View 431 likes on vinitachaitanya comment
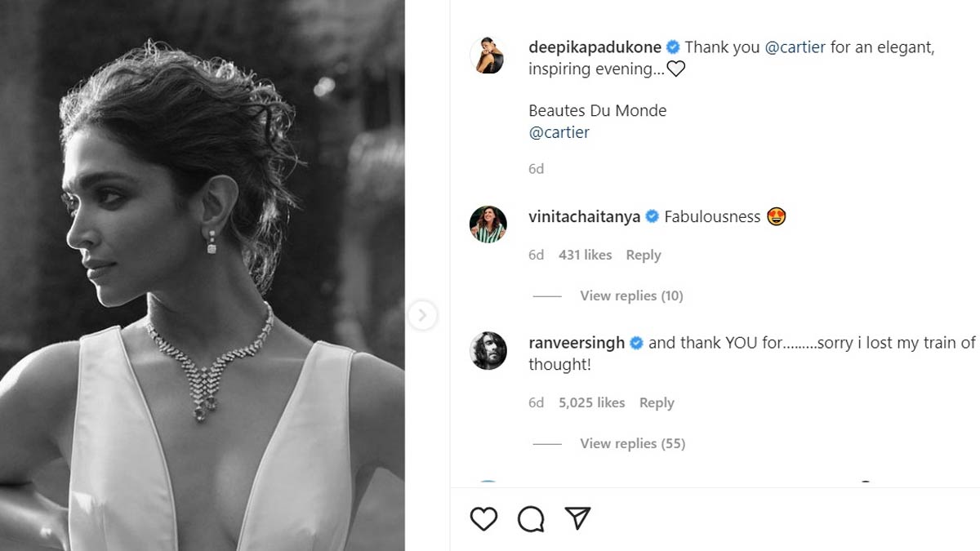This screenshot has height=551, width=980. pos(585,255)
